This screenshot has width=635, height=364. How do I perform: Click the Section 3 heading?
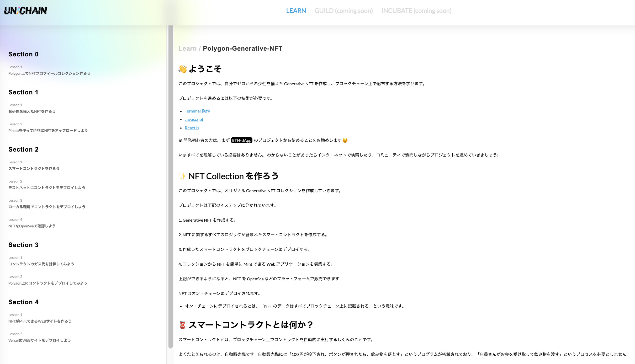[23, 245]
